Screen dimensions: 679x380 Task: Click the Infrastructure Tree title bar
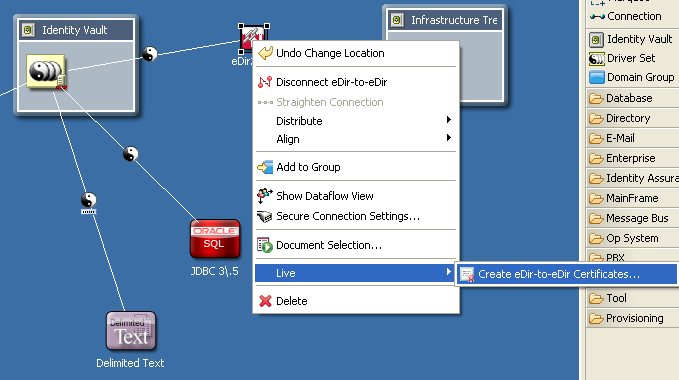pyautogui.click(x=445, y=20)
